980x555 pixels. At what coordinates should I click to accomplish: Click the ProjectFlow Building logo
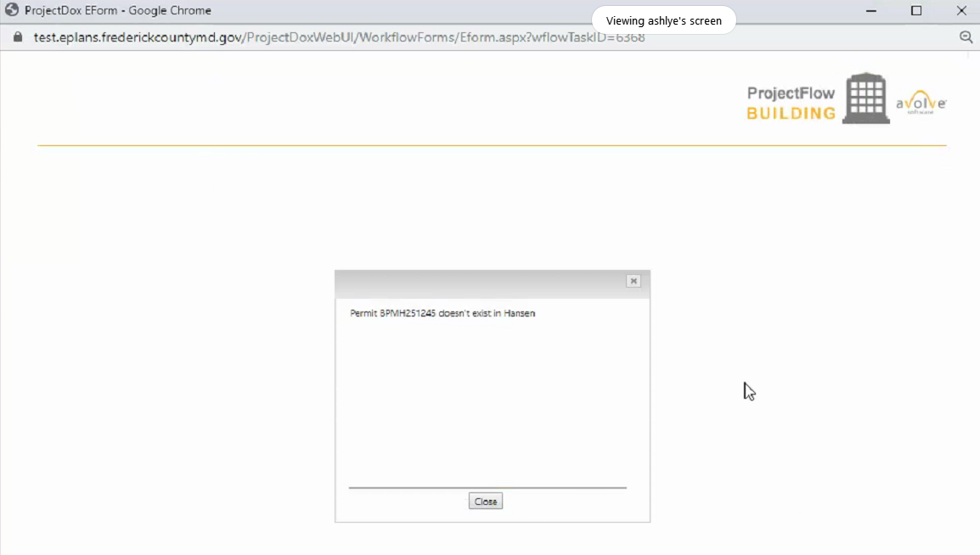(x=818, y=98)
